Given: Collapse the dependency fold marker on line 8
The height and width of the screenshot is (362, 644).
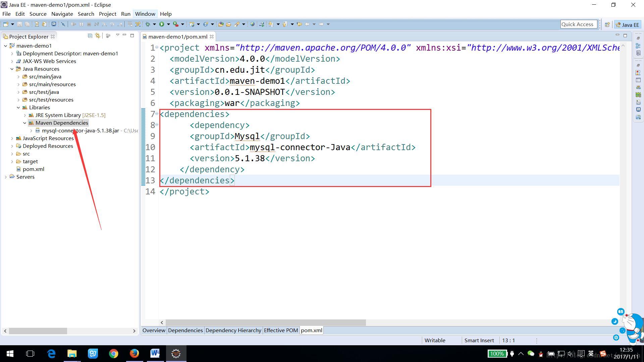Looking at the screenshot, I should [x=157, y=125].
